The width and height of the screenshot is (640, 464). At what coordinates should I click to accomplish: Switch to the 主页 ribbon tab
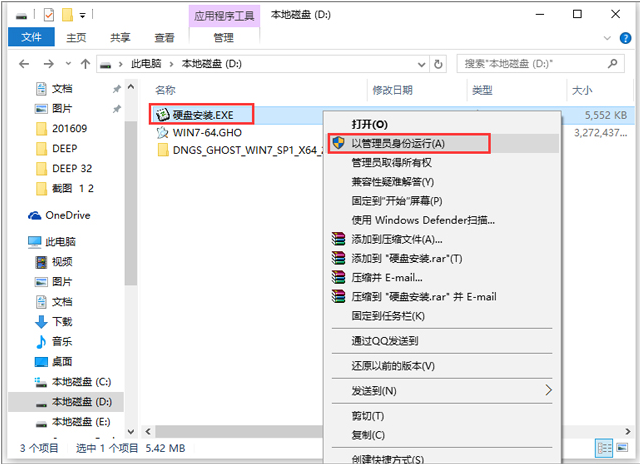76,38
